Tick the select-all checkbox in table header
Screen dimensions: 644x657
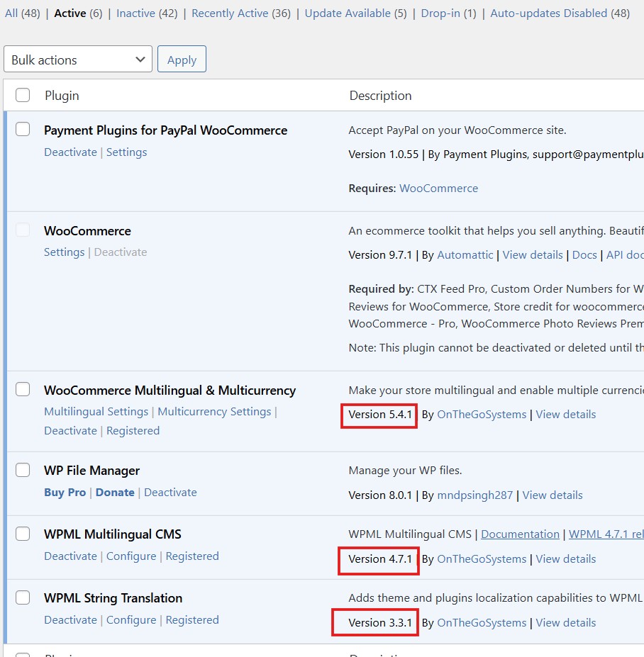[x=23, y=95]
